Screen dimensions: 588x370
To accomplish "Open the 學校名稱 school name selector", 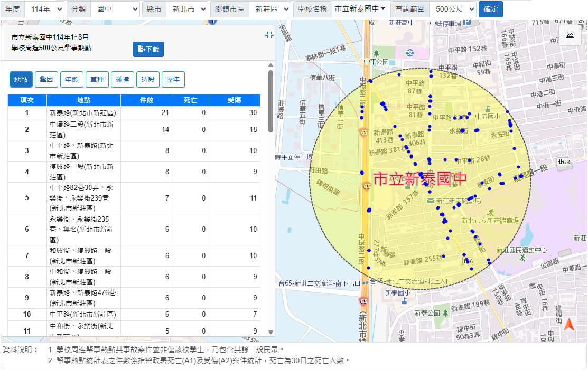I will (360, 10).
